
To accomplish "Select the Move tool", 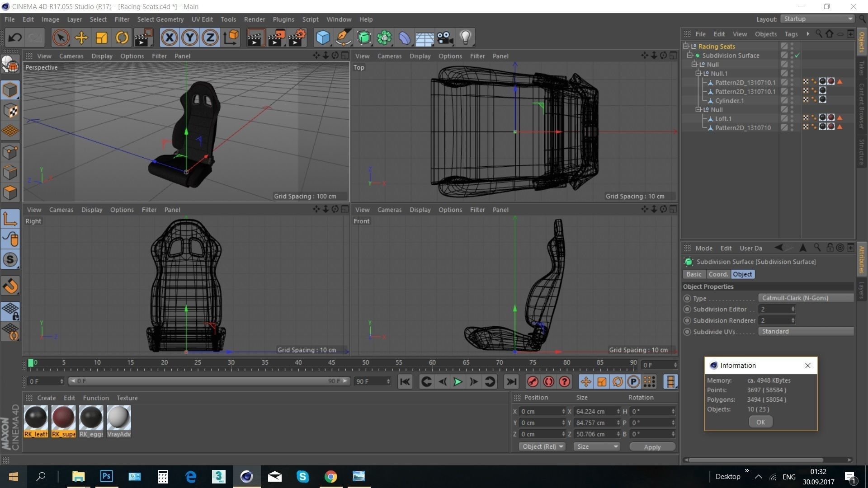I will pyautogui.click(x=81, y=38).
